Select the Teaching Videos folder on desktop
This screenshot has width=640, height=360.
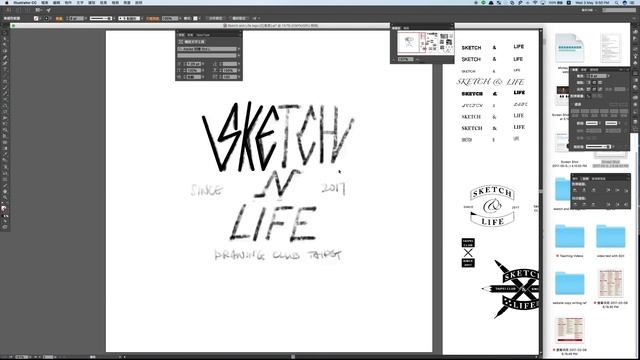point(569,236)
